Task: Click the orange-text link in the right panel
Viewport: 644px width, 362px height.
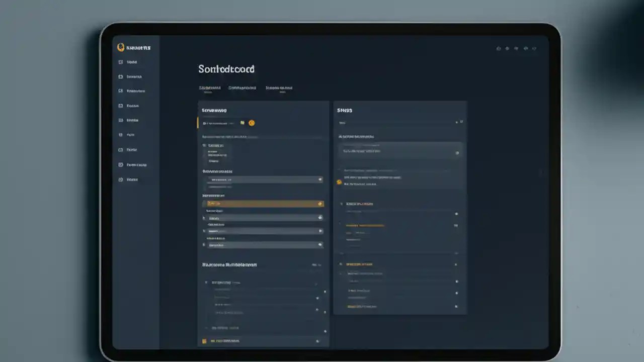Action: [x=364, y=225]
